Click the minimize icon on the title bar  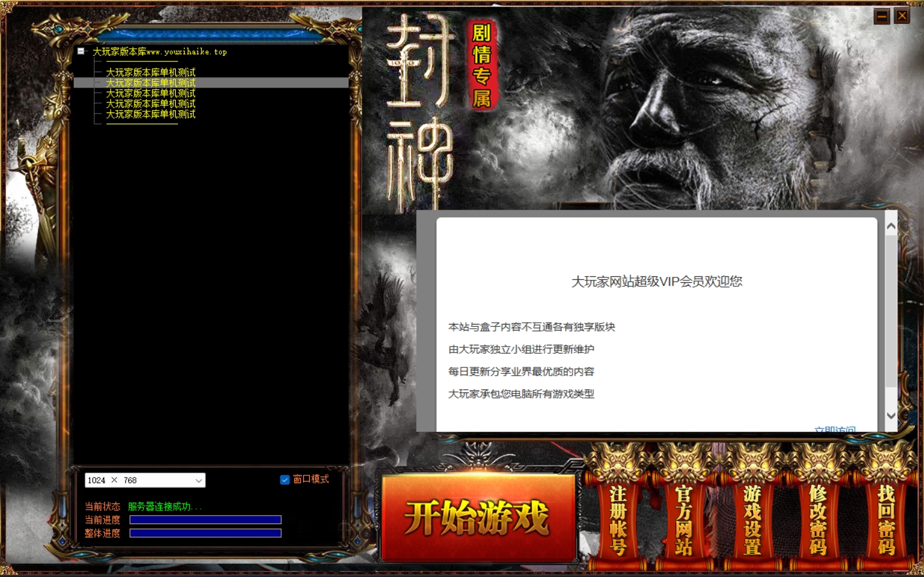click(x=881, y=16)
